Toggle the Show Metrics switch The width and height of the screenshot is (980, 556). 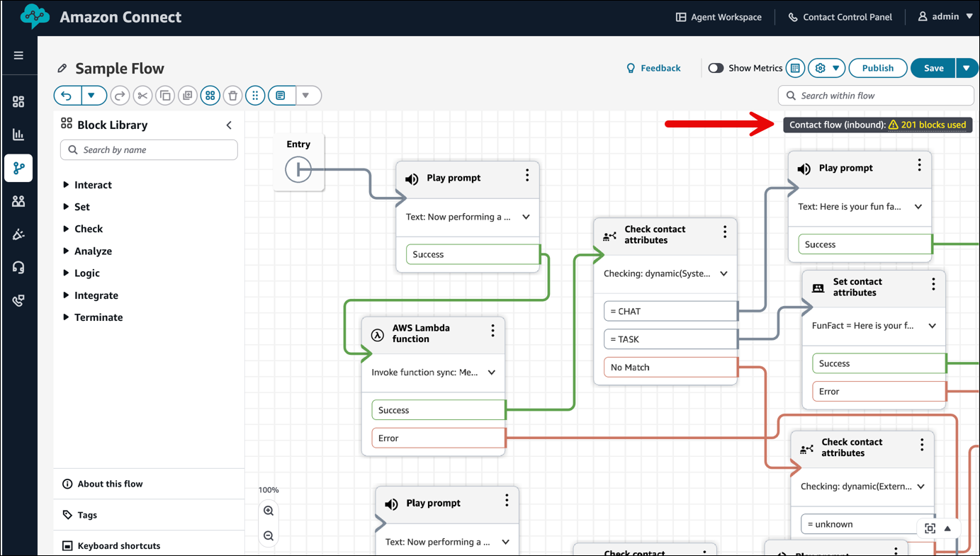click(716, 68)
